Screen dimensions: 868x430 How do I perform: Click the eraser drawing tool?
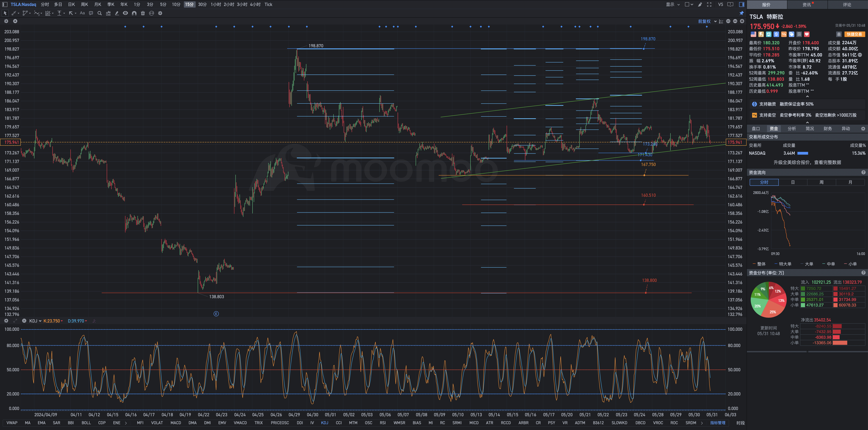click(117, 13)
